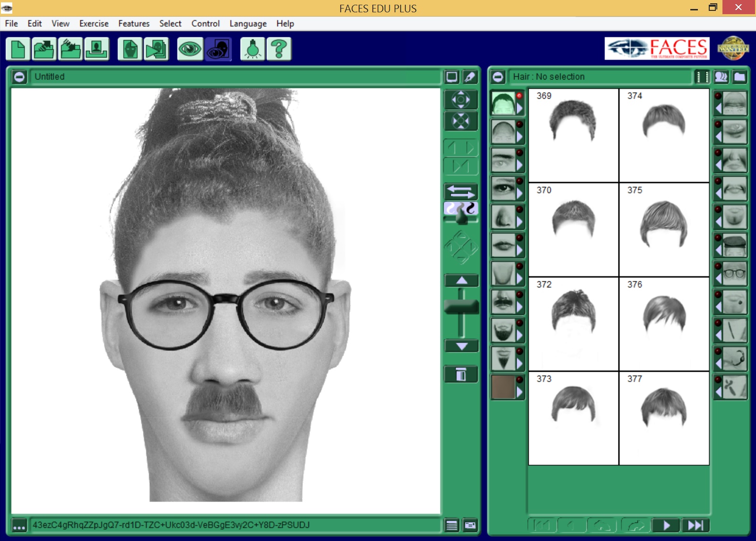Click the up arrow above the vertical slider

(x=461, y=280)
